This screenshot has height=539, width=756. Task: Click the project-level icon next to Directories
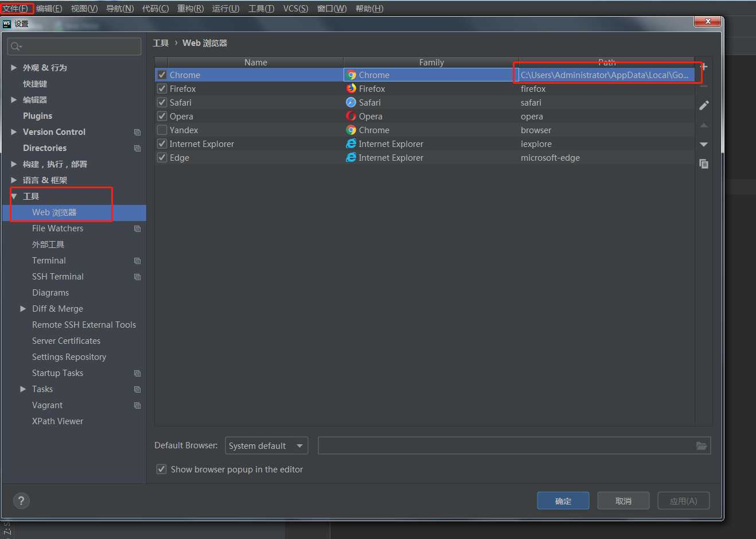coord(137,148)
